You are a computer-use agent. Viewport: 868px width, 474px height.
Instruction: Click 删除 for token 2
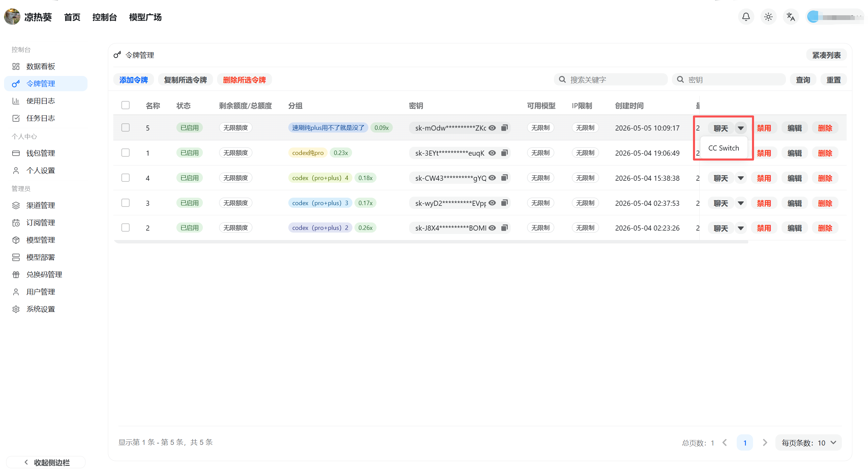[825, 228]
